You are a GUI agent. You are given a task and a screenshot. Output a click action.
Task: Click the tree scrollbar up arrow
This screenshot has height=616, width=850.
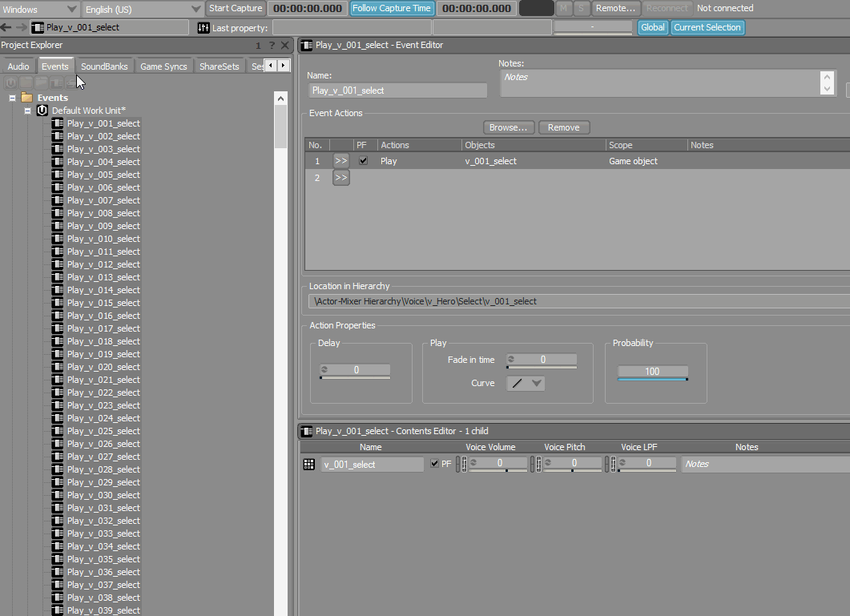280,99
